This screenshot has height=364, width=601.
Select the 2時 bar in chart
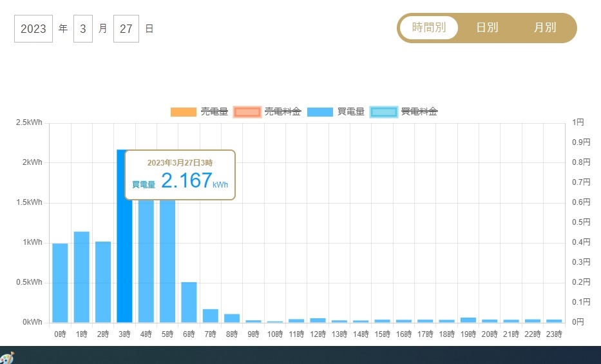coord(103,282)
